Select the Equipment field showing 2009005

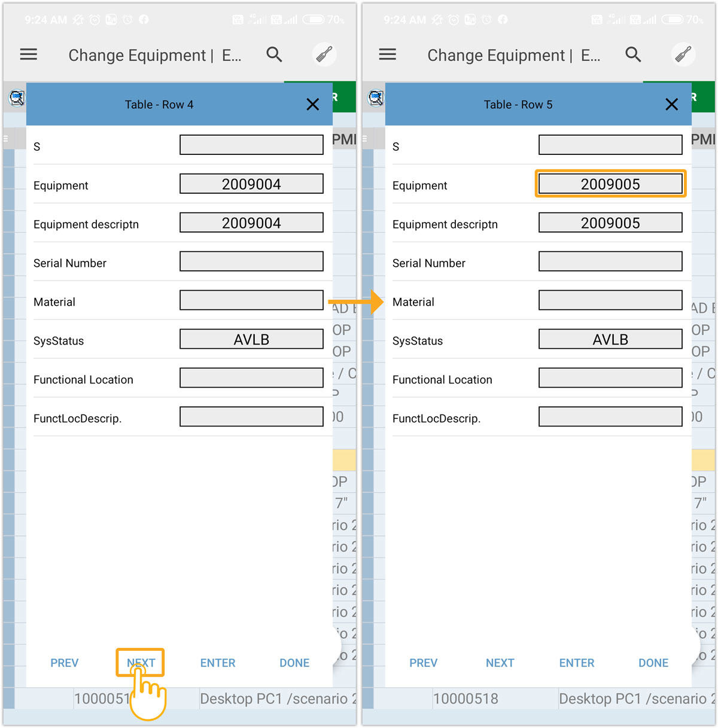point(610,184)
